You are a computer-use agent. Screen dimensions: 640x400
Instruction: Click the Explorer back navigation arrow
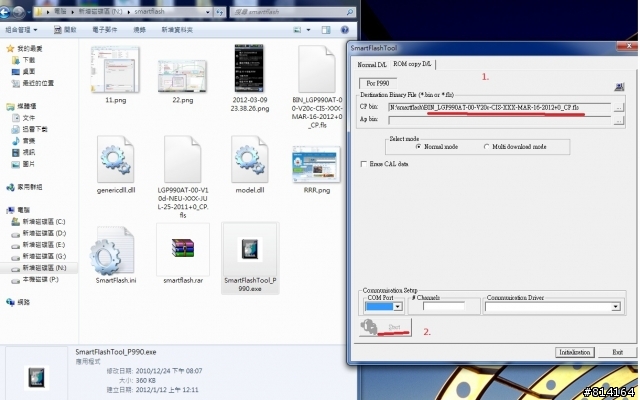tap(4, 12)
